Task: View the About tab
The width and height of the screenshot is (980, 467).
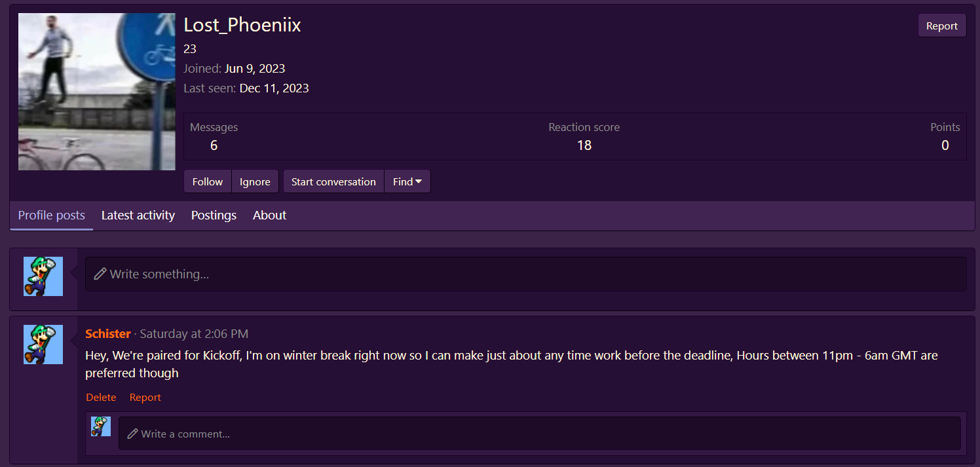Action: 269,215
